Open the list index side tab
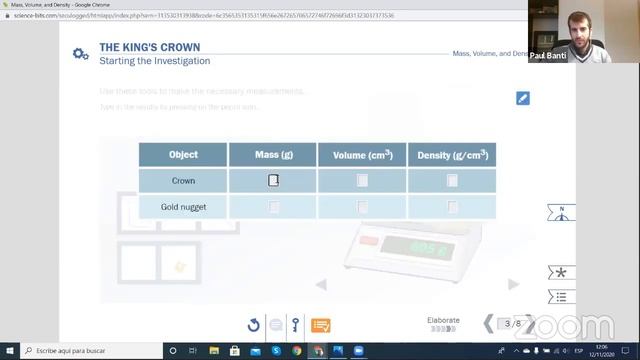The height and width of the screenshot is (360, 640). coord(561,297)
